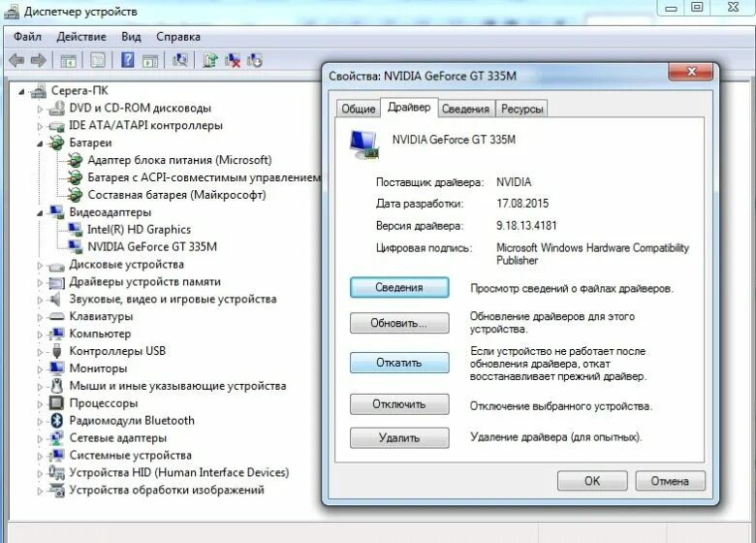Click the Серега-ПК computer icon
This screenshot has height=543, width=756.
click(x=38, y=90)
